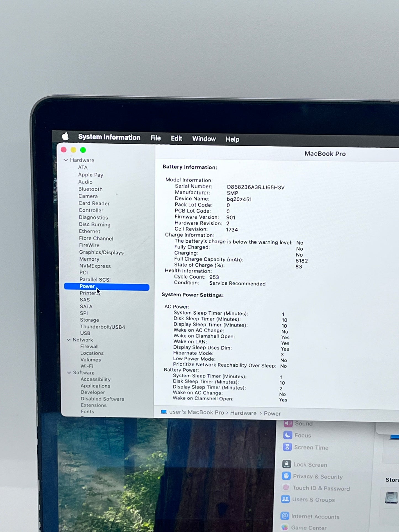
Task: Open the System Information app menu
Action: click(x=109, y=137)
